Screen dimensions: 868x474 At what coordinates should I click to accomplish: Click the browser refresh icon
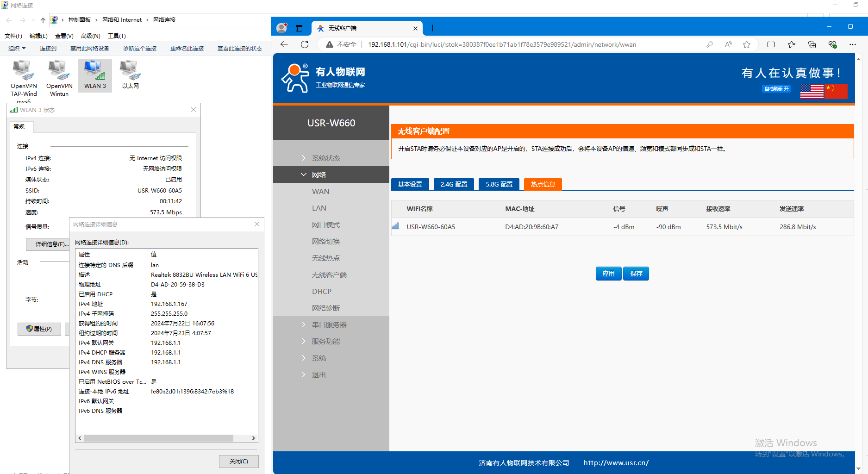pyautogui.click(x=305, y=44)
